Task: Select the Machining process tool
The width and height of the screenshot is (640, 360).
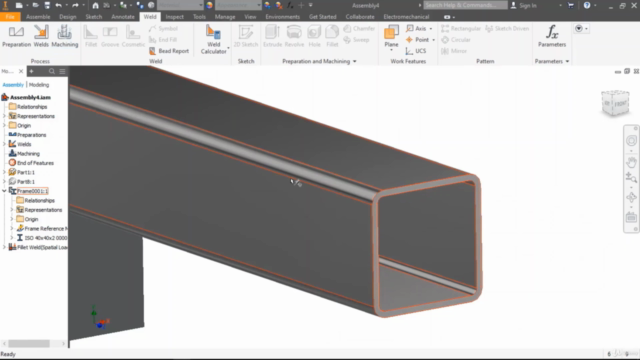Action: pyautogui.click(x=64, y=36)
